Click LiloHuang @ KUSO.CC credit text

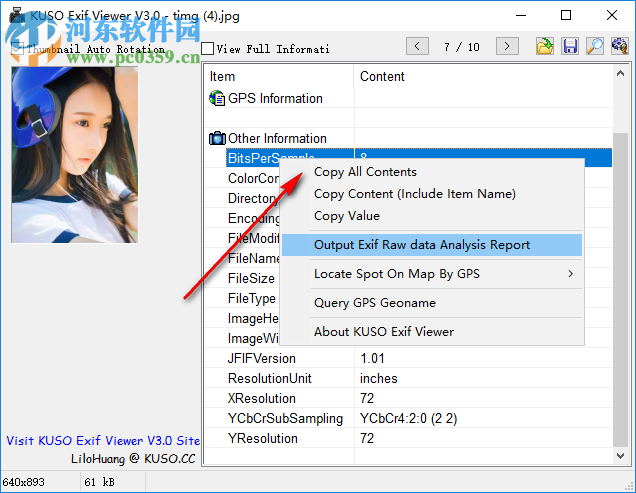click(x=133, y=459)
